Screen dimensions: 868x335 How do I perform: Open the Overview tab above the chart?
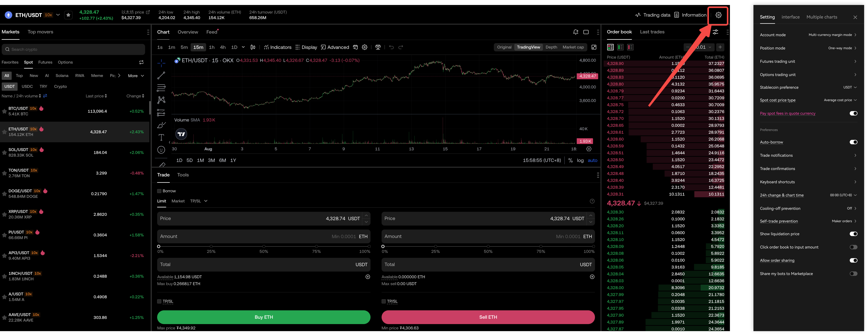click(x=188, y=32)
